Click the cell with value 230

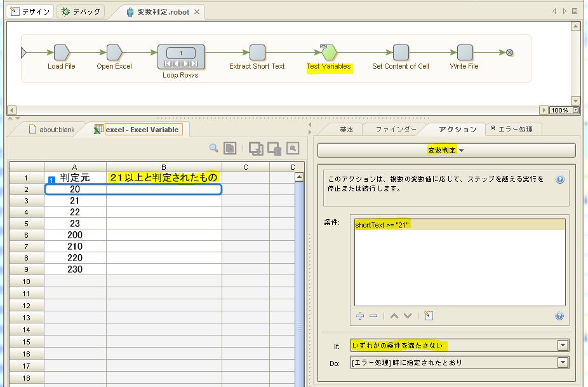(x=75, y=269)
